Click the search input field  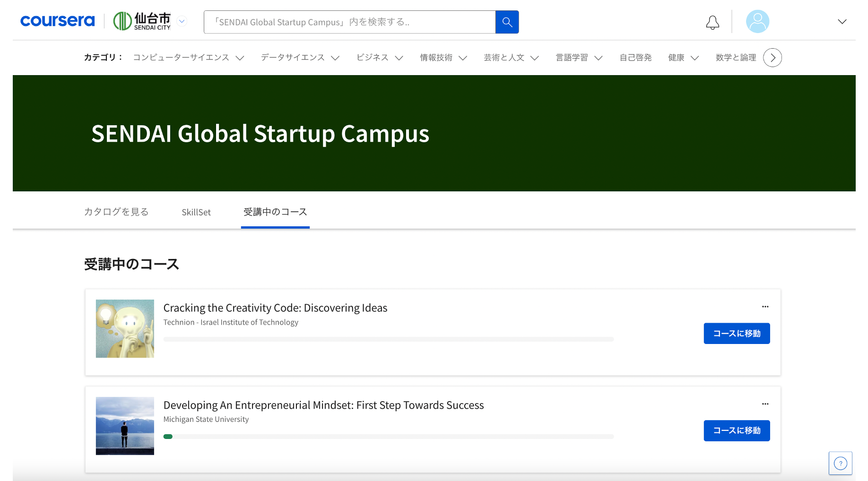(349, 22)
